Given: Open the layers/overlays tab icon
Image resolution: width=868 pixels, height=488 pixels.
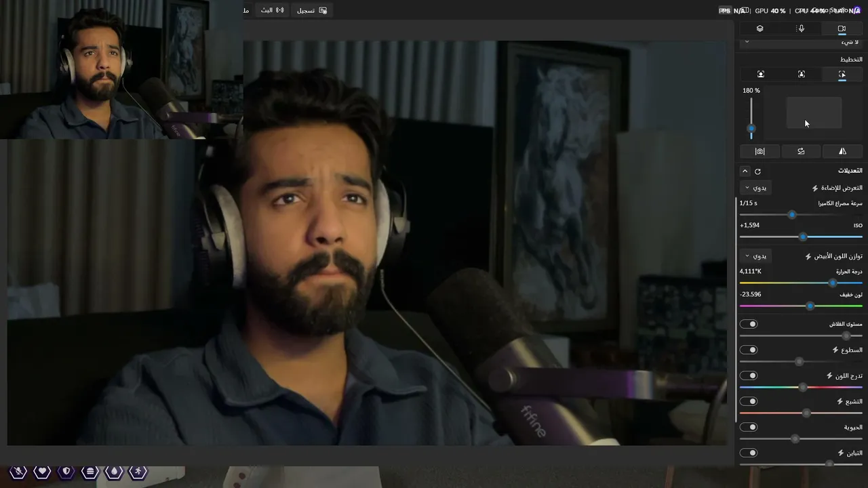Looking at the screenshot, I should [x=760, y=28].
